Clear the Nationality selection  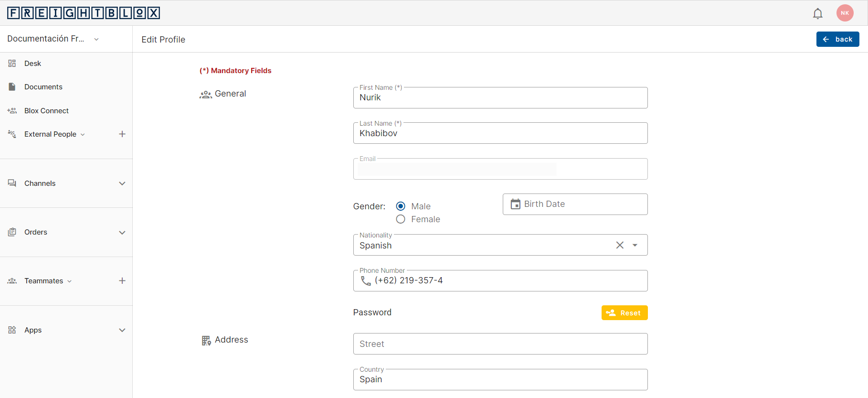click(620, 245)
